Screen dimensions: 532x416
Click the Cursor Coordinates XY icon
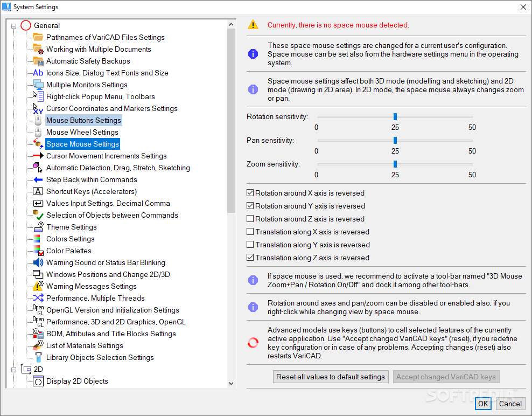38,108
